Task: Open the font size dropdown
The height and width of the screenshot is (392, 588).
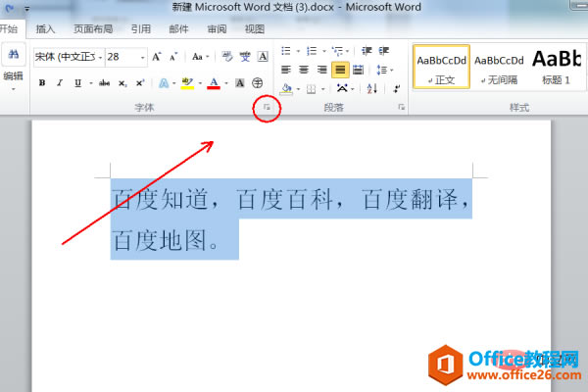Action: pyautogui.click(x=142, y=57)
